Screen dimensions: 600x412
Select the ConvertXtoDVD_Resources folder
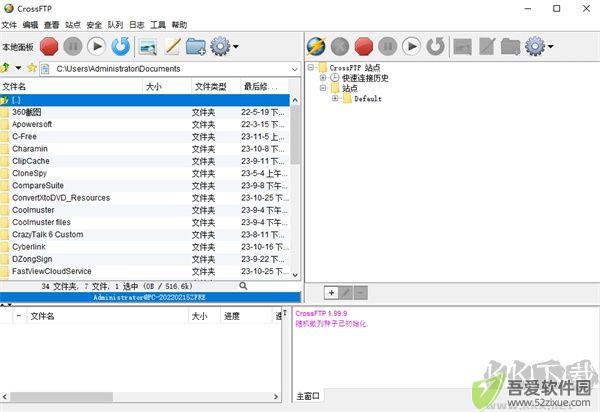coord(145,198)
